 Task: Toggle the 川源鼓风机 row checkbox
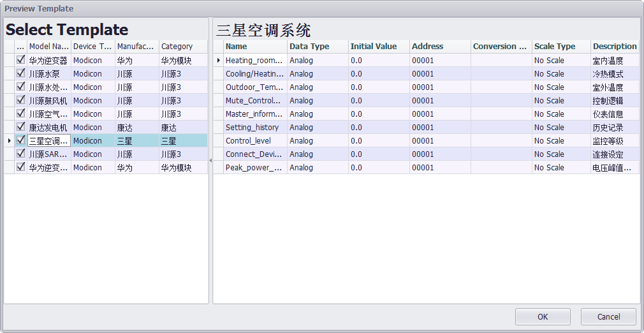point(20,100)
